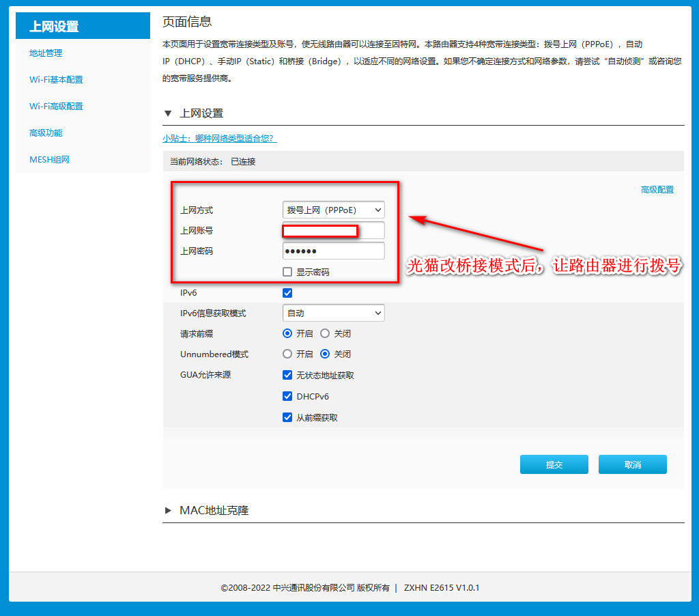Expand the MAC地址克隆 section
Image resolution: width=699 pixels, height=616 pixels.
tap(168, 511)
